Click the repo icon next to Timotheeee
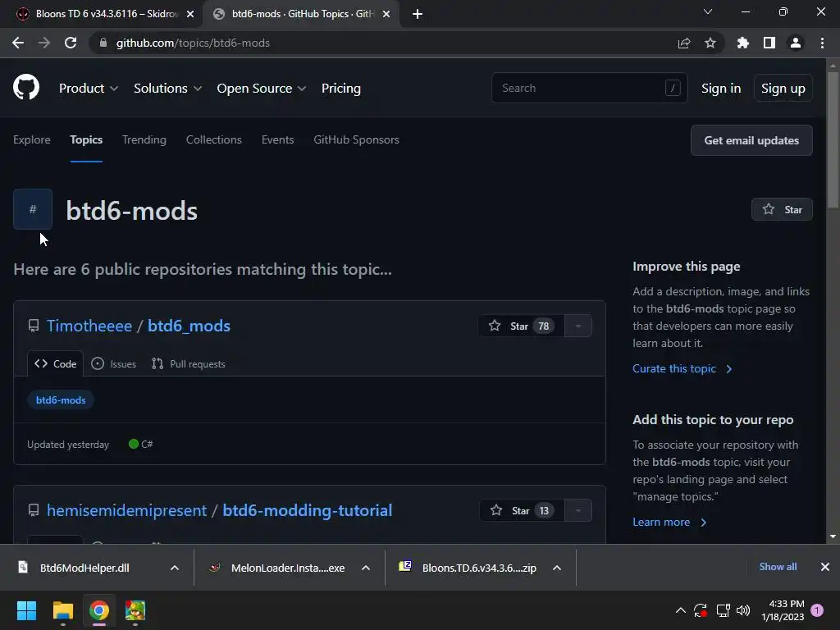This screenshot has width=840, height=630. pyautogui.click(x=34, y=326)
